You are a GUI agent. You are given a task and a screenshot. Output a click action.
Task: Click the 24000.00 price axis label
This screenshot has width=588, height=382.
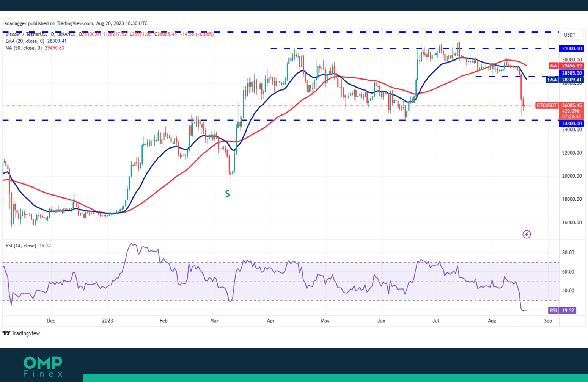572,130
